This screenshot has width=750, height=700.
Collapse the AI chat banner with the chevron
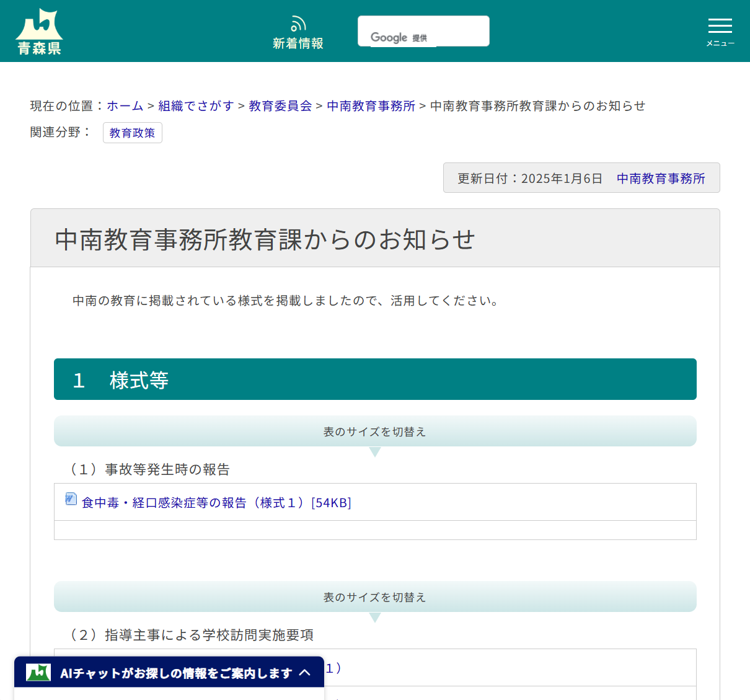click(x=305, y=672)
